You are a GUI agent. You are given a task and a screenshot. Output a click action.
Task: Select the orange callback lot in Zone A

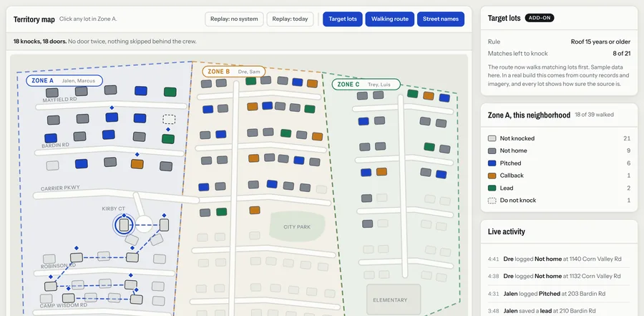[137, 164]
